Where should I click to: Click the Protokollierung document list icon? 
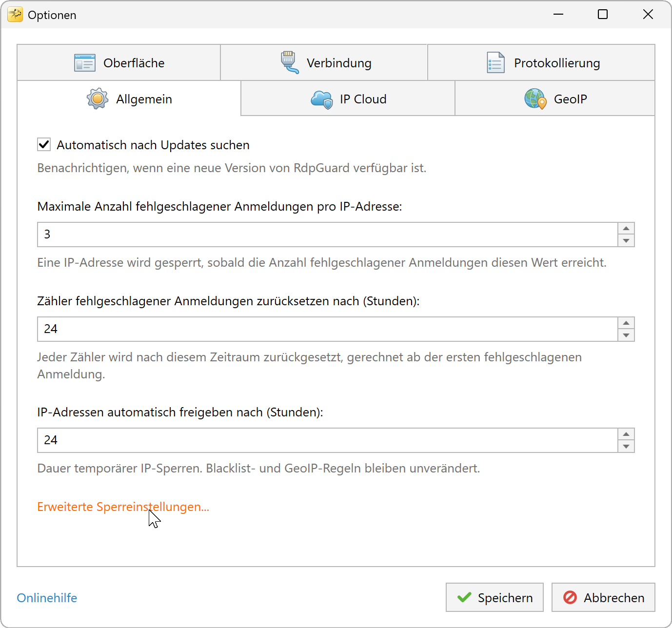tap(496, 63)
